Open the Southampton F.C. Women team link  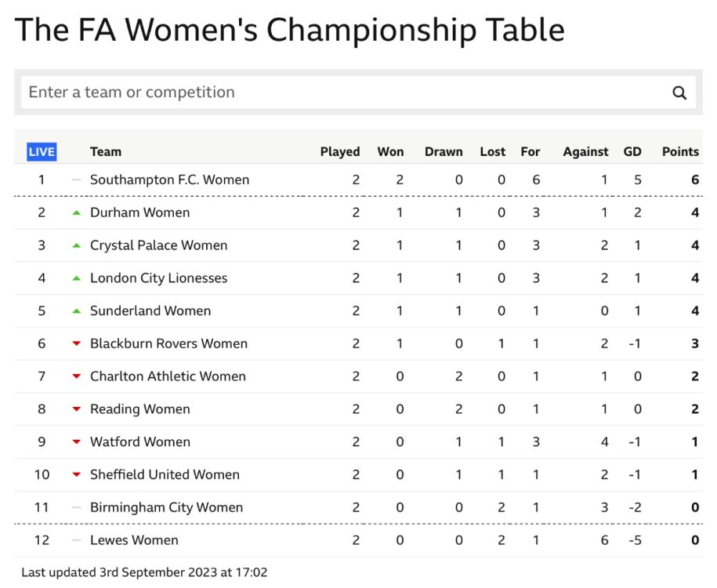pos(169,180)
